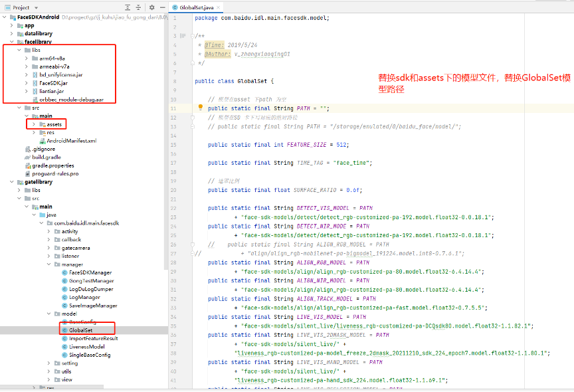Click the yellow lightbulb on line 11

[x=200, y=107]
